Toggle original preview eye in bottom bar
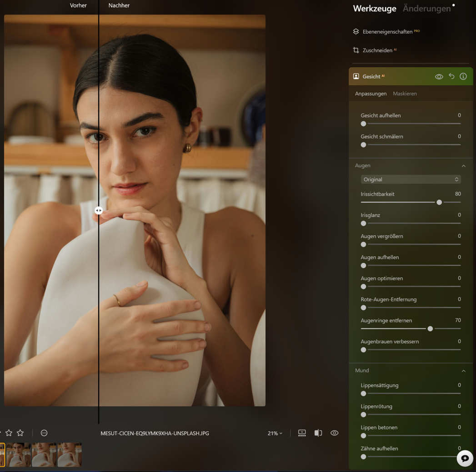The height and width of the screenshot is (472, 476). (x=334, y=433)
